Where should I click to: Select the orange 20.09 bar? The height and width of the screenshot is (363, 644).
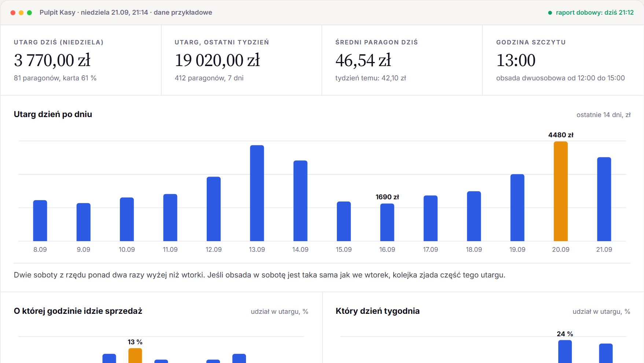click(560, 191)
